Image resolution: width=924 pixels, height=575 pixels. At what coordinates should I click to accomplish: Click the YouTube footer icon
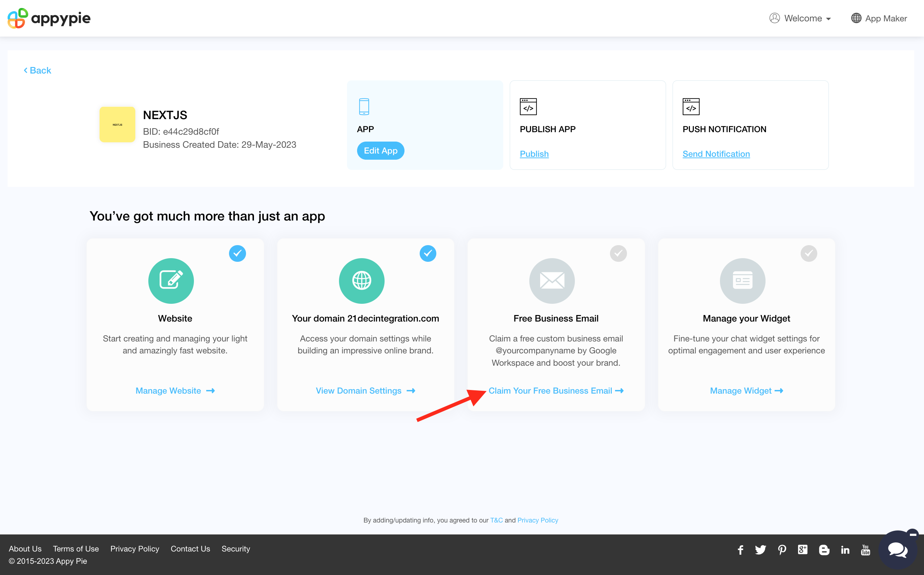865,550
